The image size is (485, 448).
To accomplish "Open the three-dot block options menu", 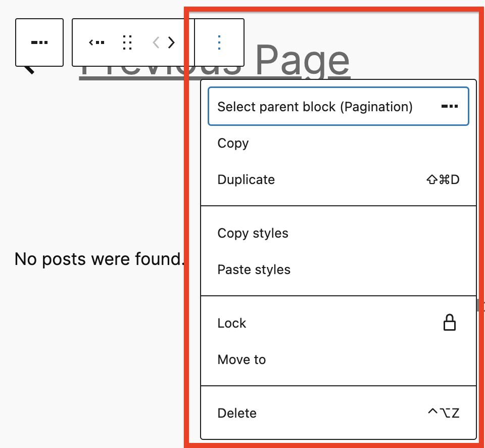I will tap(219, 42).
